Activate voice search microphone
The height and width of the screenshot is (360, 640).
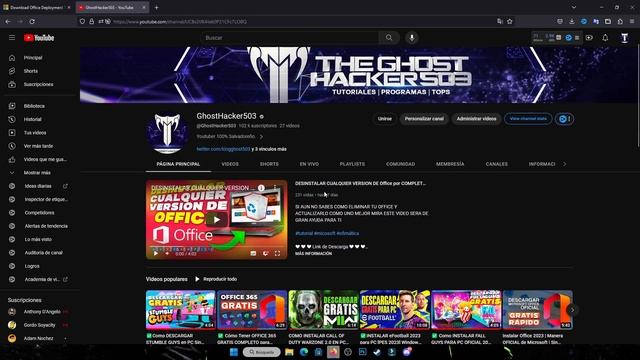pyautogui.click(x=412, y=38)
